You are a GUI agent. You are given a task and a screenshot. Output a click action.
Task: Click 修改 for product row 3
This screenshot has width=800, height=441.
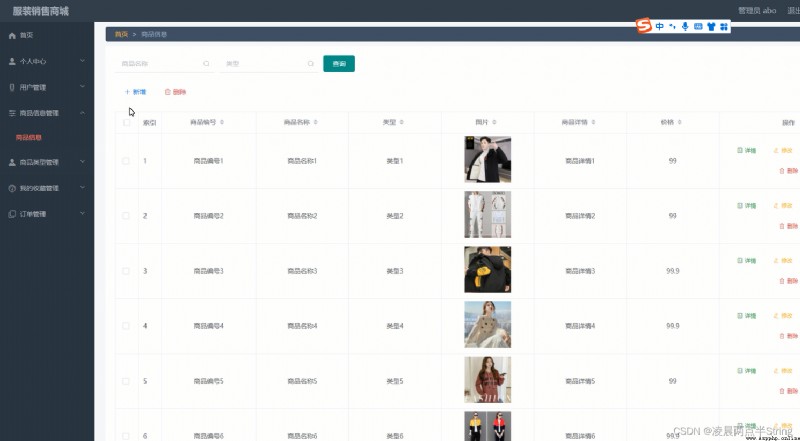coord(783,261)
